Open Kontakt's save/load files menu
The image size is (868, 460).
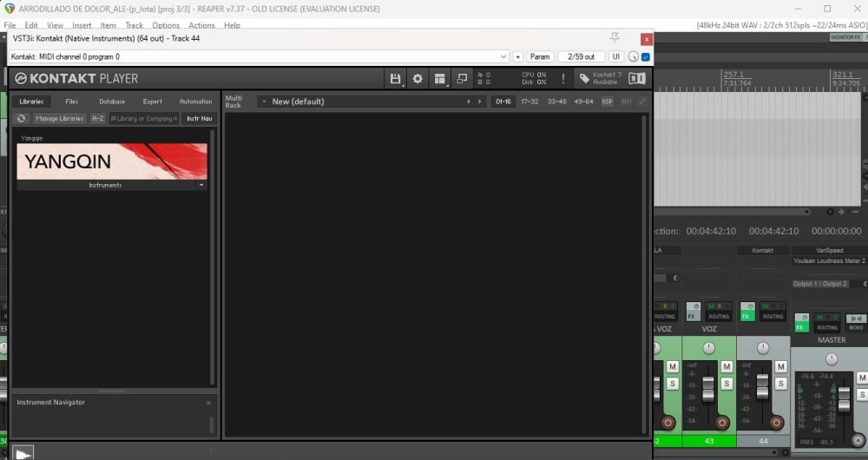pos(395,79)
